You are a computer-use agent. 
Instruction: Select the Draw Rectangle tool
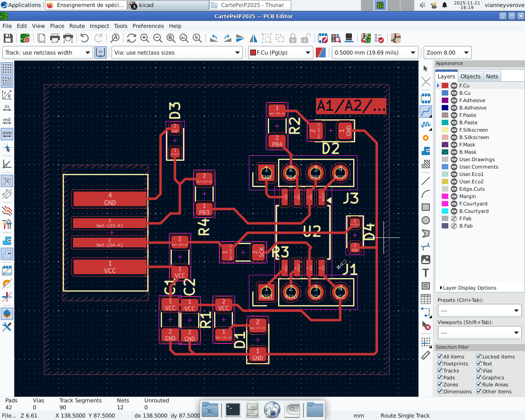point(426,207)
